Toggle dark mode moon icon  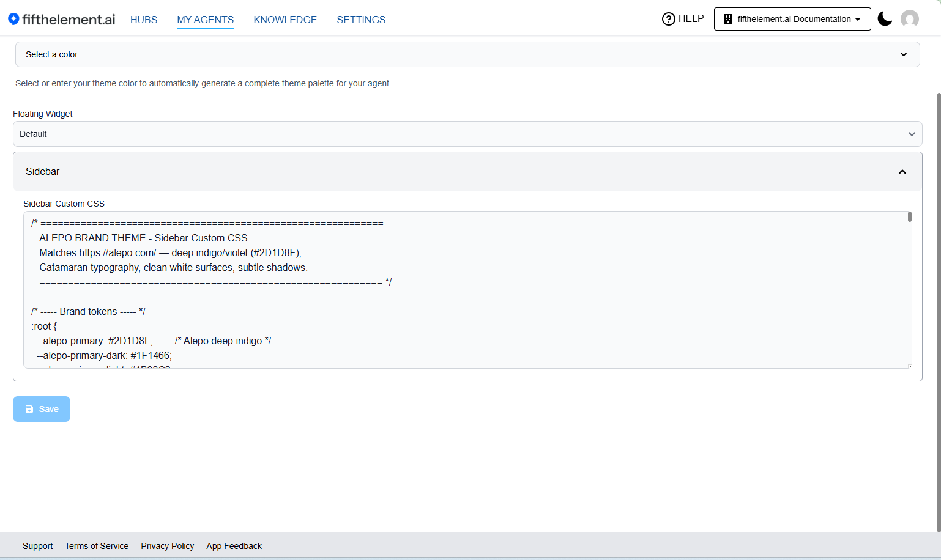885,19
